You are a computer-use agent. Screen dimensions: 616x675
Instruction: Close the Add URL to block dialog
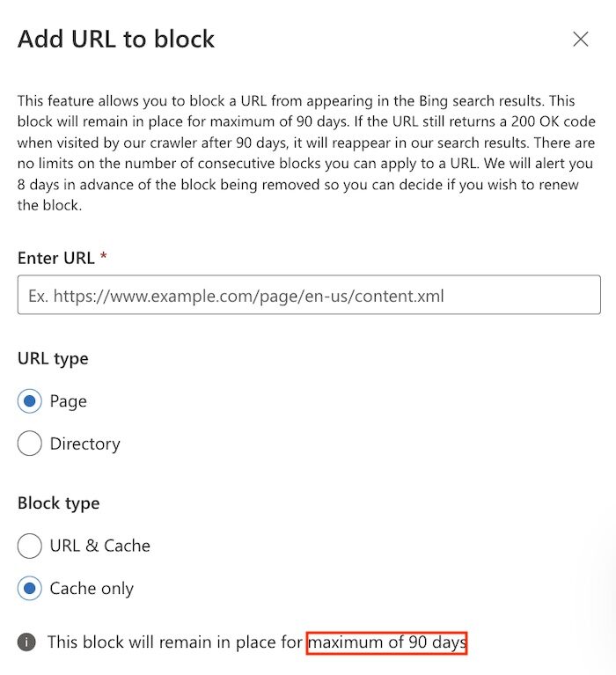[x=580, y=39]
